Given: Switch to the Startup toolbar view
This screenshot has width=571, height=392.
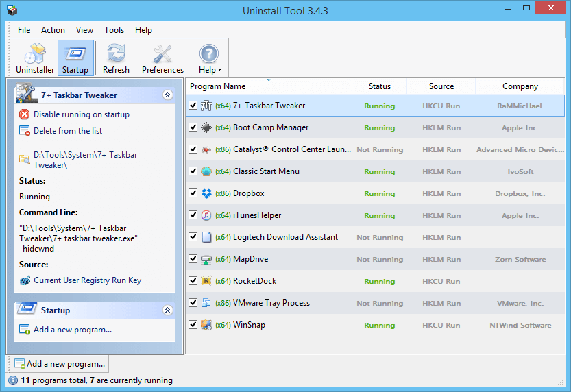Looking at the screenshot, I should pos(75,58).
